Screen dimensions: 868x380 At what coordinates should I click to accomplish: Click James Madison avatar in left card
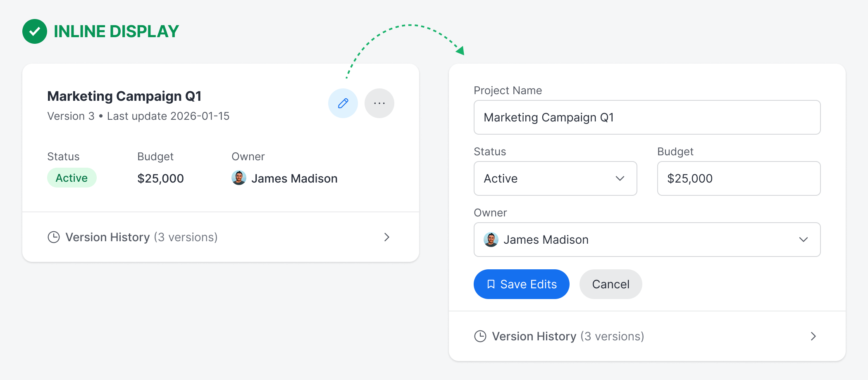coord(239,178)
